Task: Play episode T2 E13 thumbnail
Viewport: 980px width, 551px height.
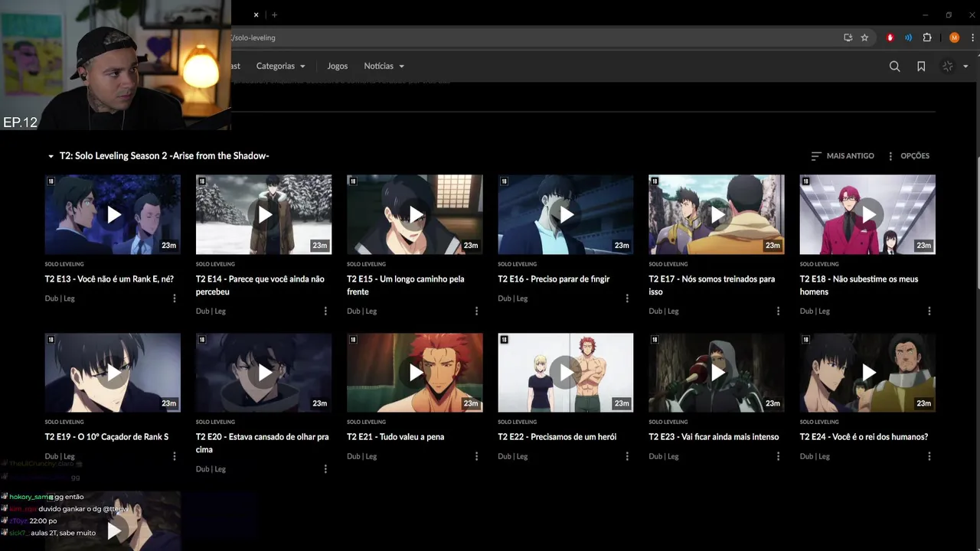Action: 113,214
